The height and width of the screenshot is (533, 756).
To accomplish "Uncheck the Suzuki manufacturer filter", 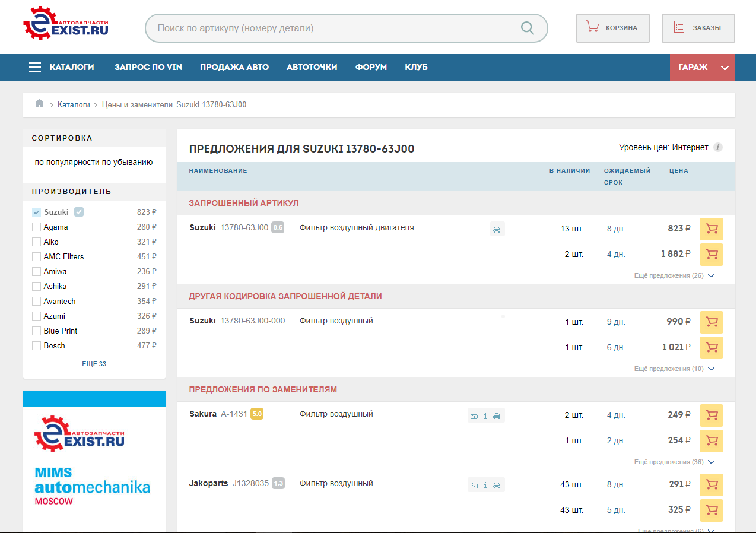I will 37,212.
